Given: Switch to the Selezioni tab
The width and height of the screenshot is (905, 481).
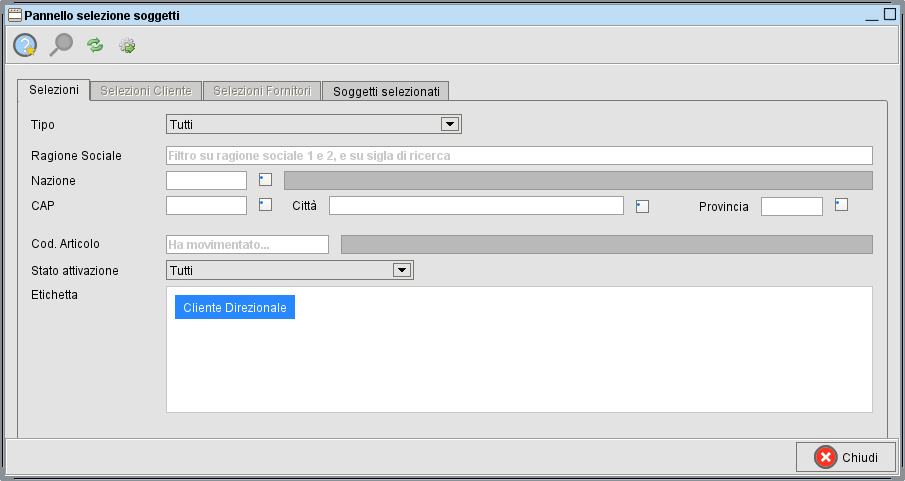Looking at the screenshot, I should tap(54, 90).
